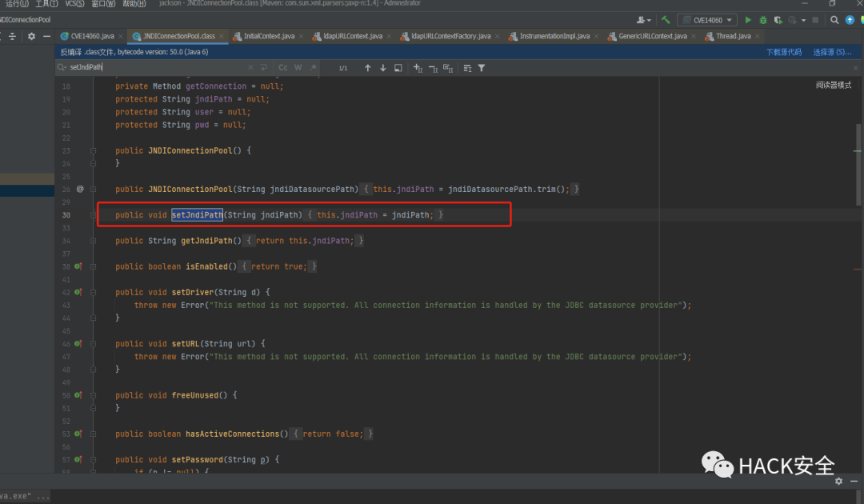Select the JNDIConnectionPool.class tab

pos(179,36)
